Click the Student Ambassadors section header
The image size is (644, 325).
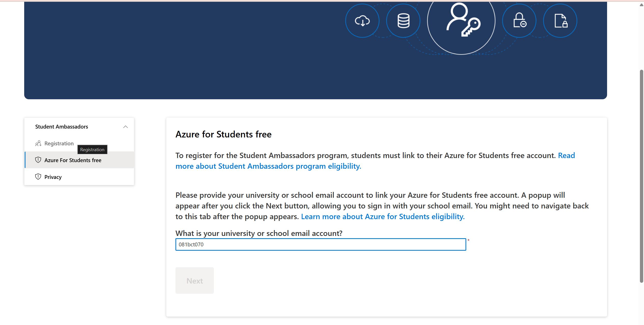[x=62, y=127]
